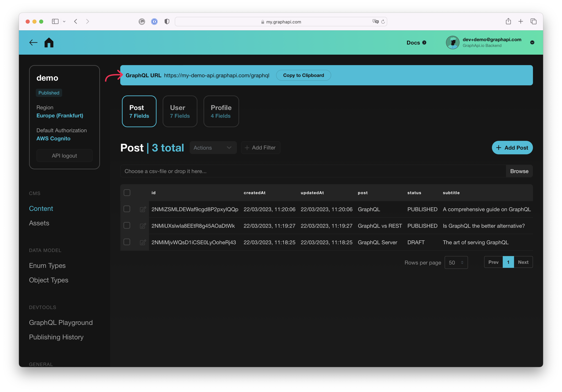The image size is (562, 392).
Task: Open the Safari share icon
Action: (x=508, y=21)
